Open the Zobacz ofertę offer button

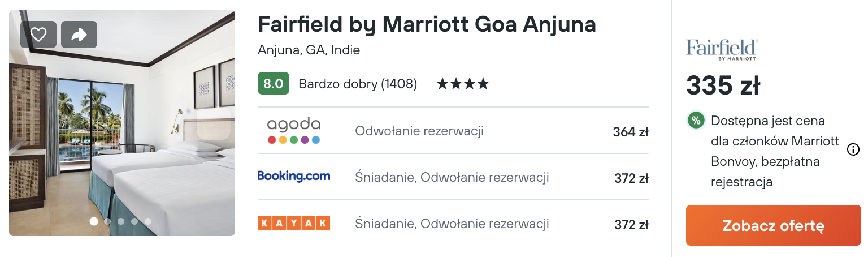774,225
